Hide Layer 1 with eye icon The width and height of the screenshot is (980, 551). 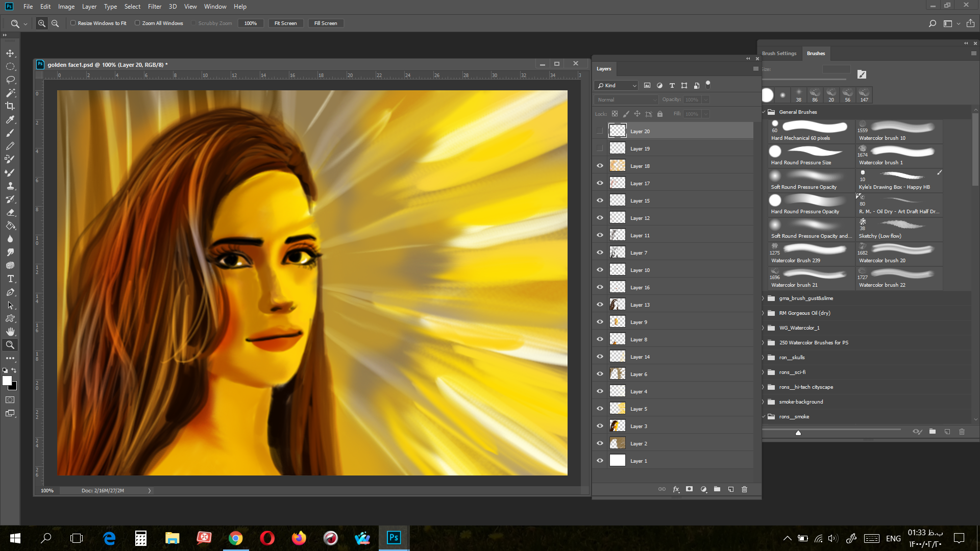[x=600, y=461]
